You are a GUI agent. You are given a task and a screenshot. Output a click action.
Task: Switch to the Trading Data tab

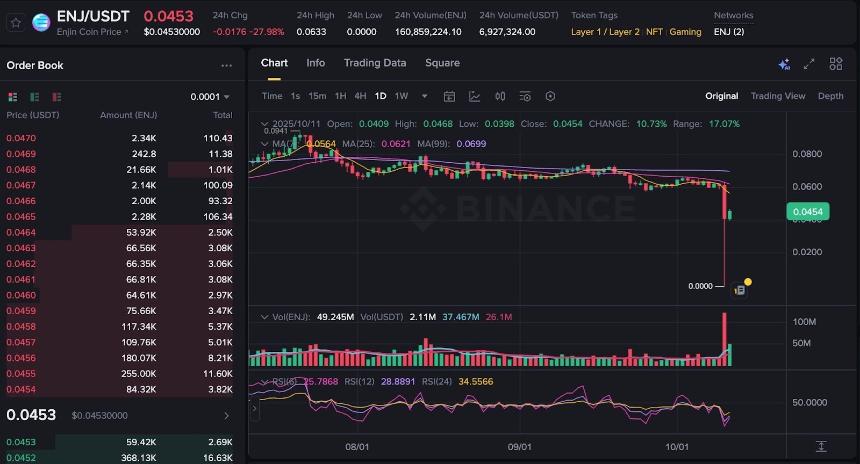(x=375, y=63)
